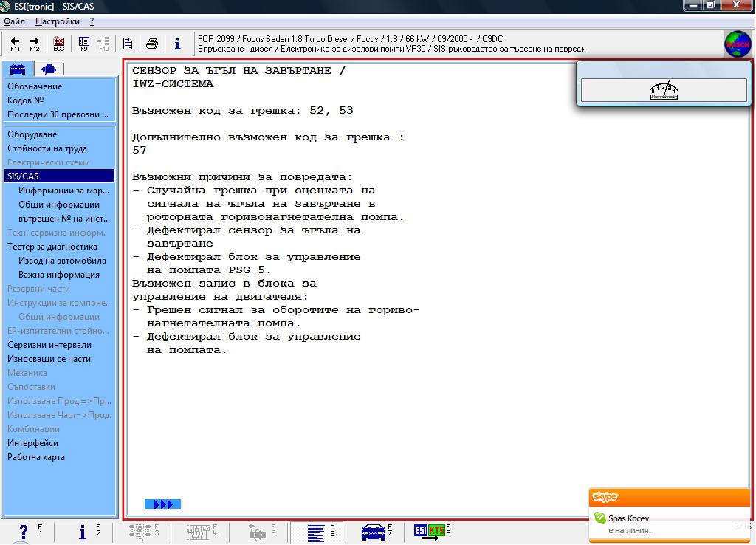This screenshot has width=756, height=545.
Task: Click the F10 tree structure icon
Action: [x=103, y=44]
